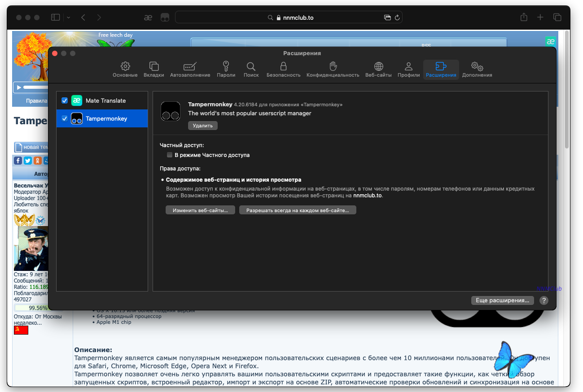The width and height of the screenshot is (583, 392).
Task: Show the tab overview icon
Action: point(557,17)
